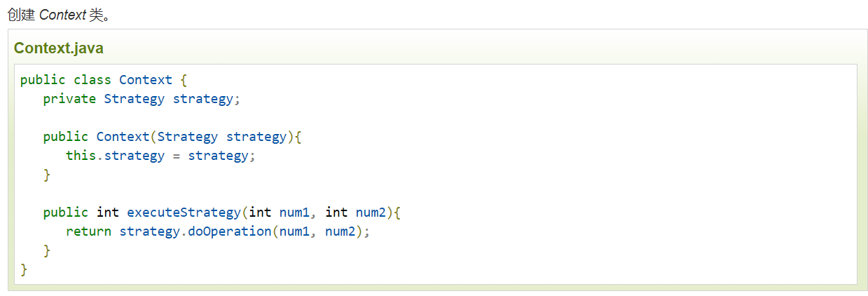Click num1 argument inside the doOperation call
Screen dimensions: 868x296
coord(294,231)
